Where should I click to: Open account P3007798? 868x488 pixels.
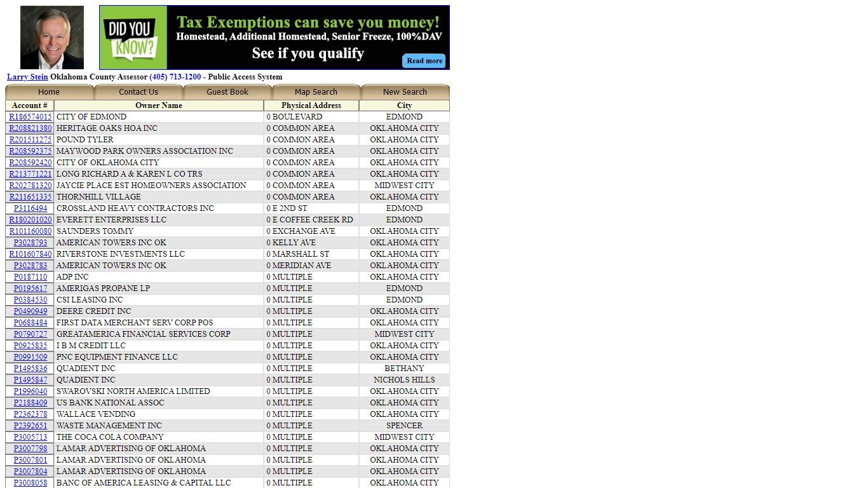31,449
